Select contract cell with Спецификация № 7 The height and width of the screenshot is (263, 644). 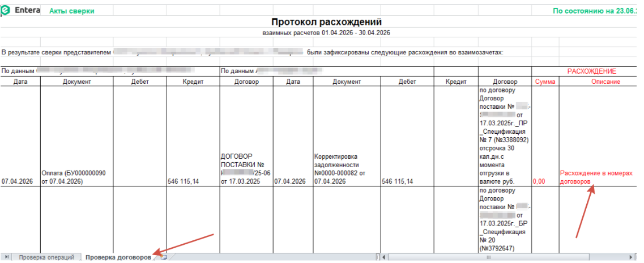click(505, 135)
